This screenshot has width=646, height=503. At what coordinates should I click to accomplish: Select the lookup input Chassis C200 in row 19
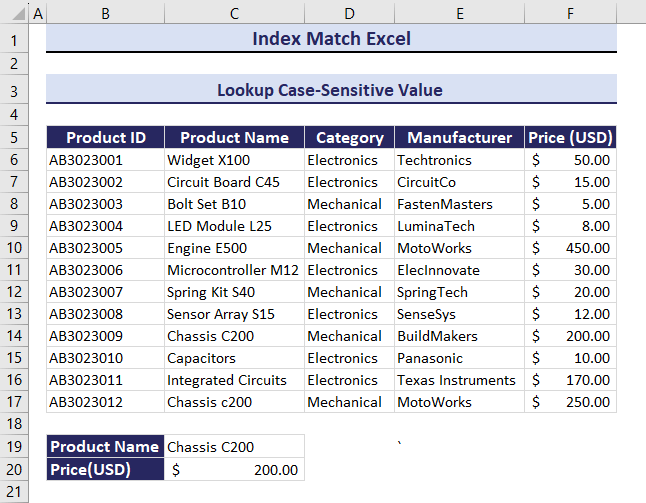234,447
